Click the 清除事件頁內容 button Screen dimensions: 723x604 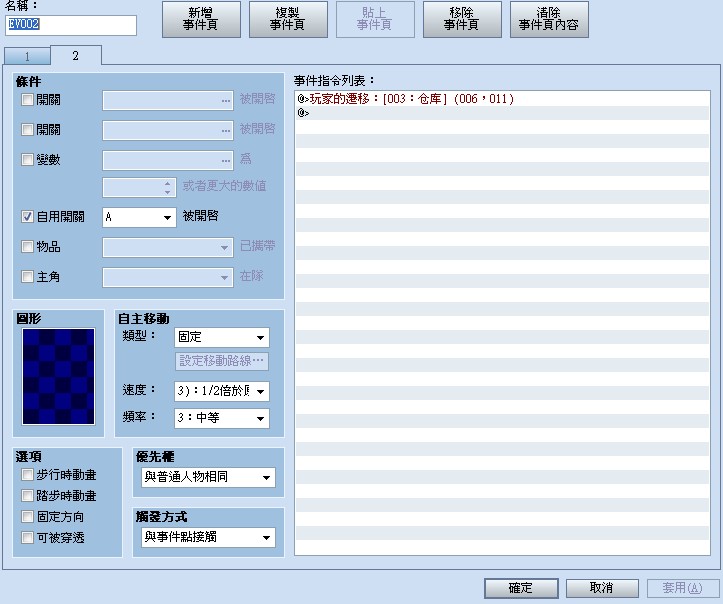point(549,19)
